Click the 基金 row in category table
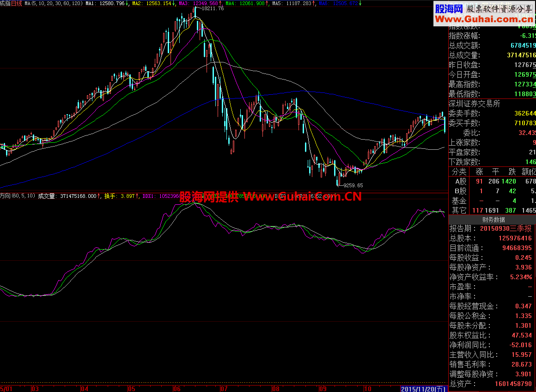This screenshot has width=536, height=392. (x=492, y=201)
